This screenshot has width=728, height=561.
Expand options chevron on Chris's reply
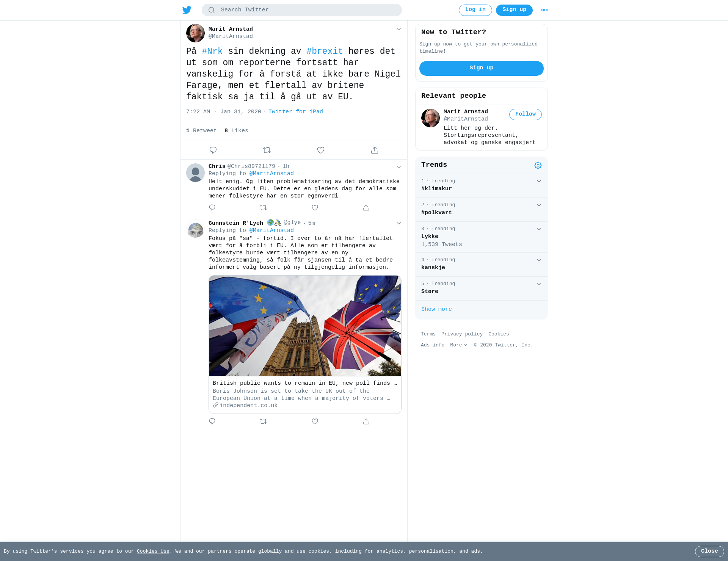click(399, 167)
